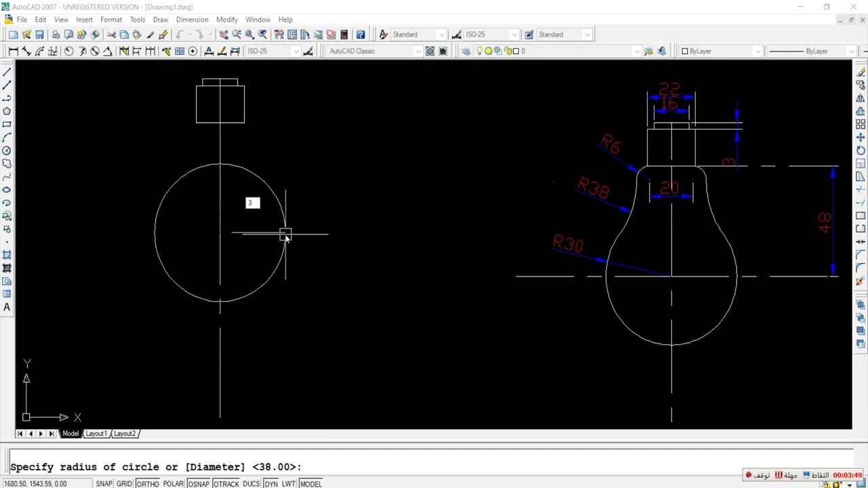Toggle OSNAP in status bar
The width and height of the screenshot is (868, 488).
point(198,484)
